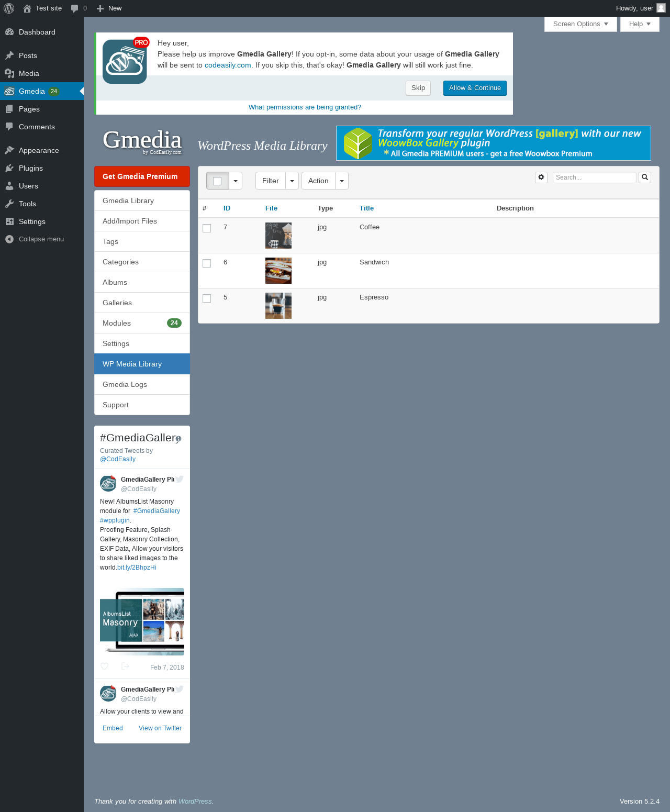Click View on Twitter link

[x=160, y=728]
